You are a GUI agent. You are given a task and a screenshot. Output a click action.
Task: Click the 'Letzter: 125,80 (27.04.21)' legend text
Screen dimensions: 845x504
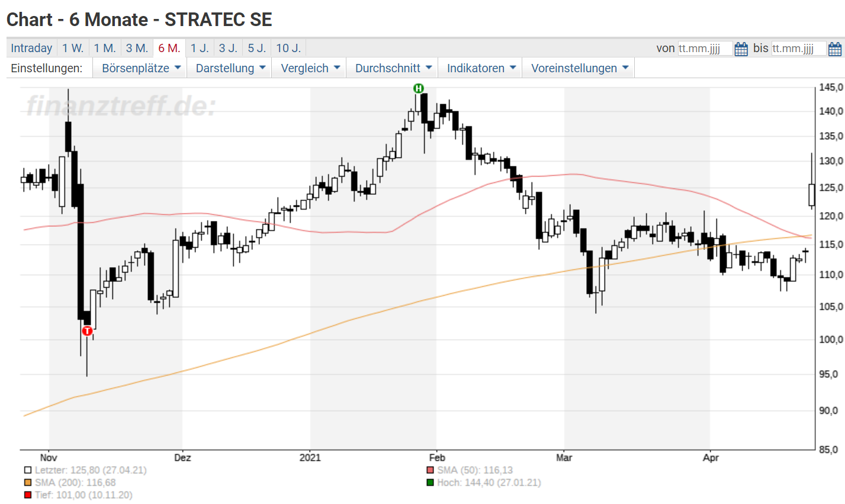point(91,470)
